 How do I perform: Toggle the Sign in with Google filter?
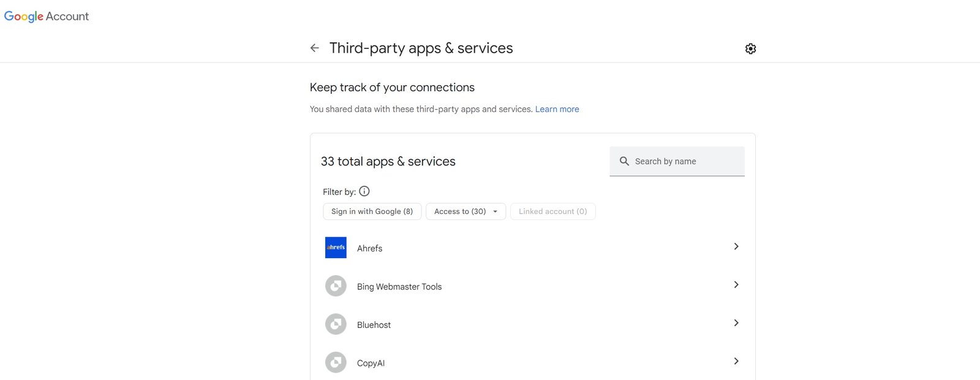pos(372,211)
